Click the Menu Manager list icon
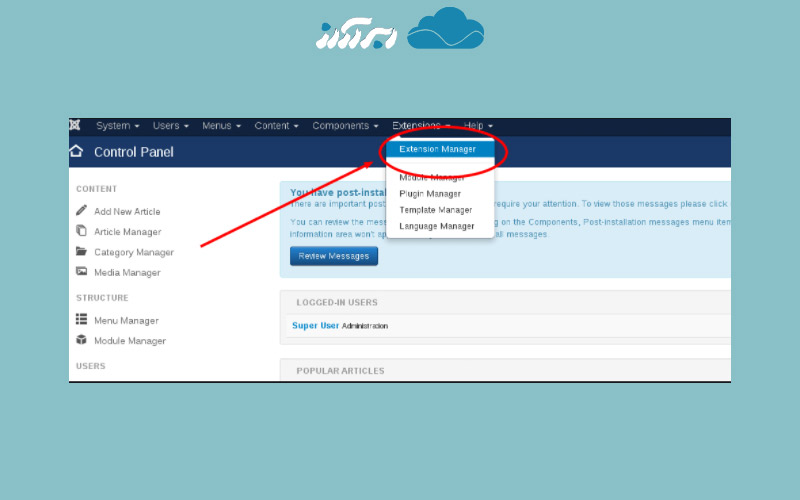The height and width of the screenshot is (500, 800). (x=81, y=320)
